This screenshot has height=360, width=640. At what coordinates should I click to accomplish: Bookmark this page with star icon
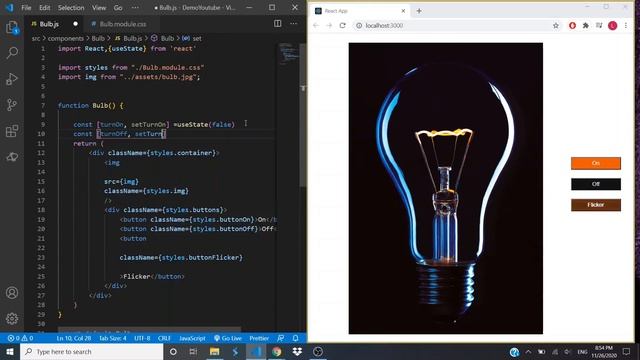[x=556, y=25]
